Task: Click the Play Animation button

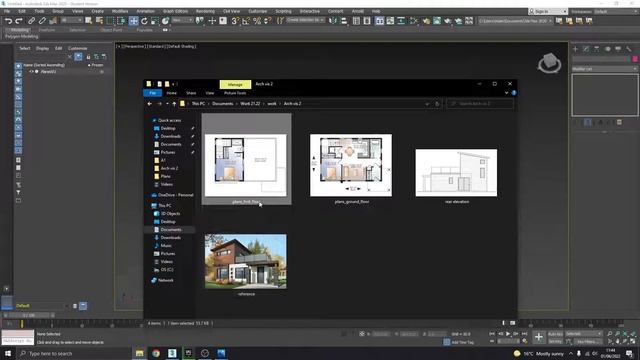Action: pyautogui.click(x=508, y=334)
